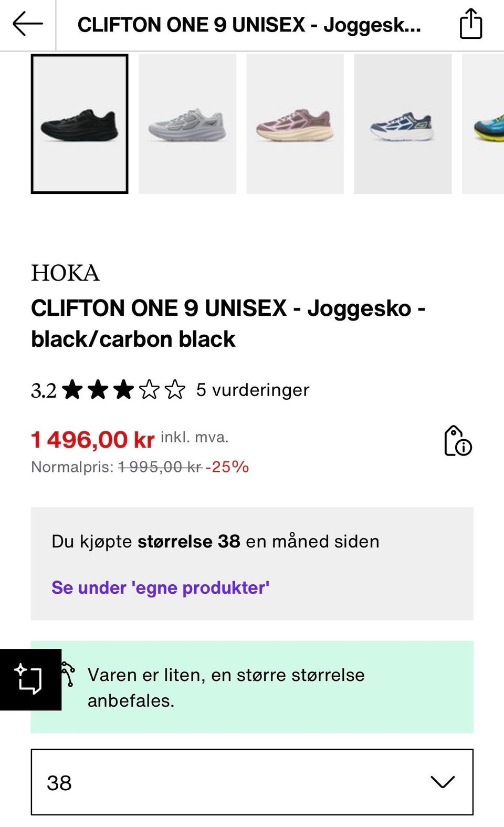
Task: Tap the truncated page title in header
Action: (x=249, y=25)
